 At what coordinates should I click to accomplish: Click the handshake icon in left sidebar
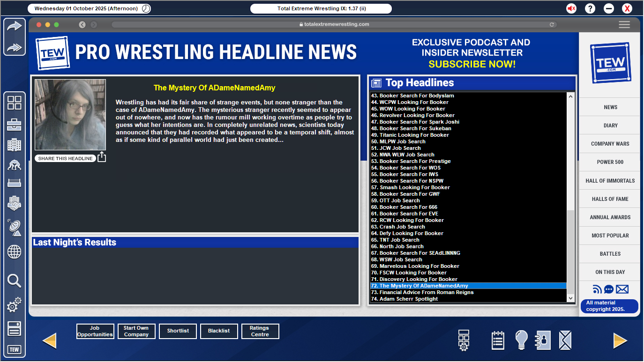pyautogui.click(x=14, y=203)
